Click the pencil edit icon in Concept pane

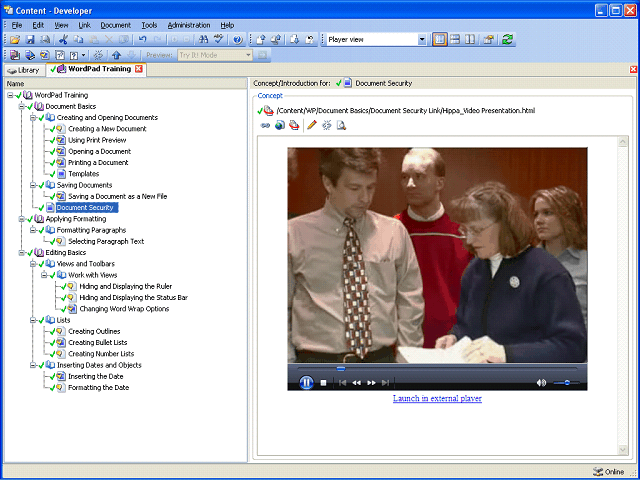pos(312,125)
